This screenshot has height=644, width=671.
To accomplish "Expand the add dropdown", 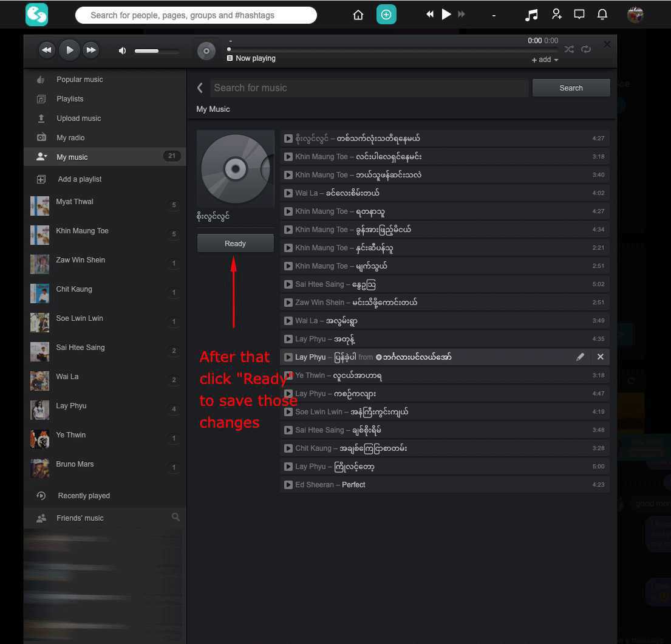I will [x=545, y=60].
